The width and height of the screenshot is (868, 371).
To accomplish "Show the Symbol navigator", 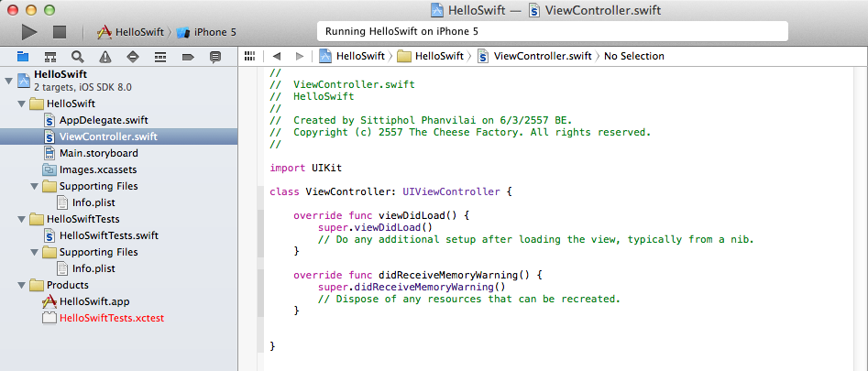I will tap(50, 56).
